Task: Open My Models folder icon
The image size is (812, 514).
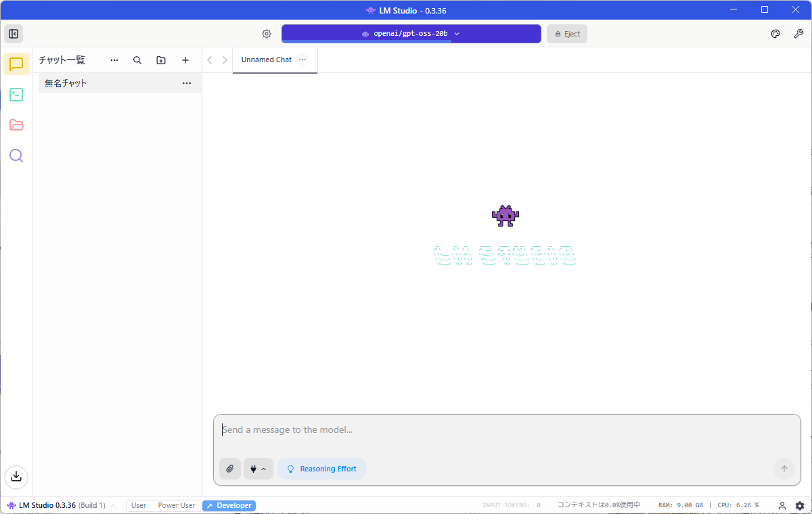Action: pos(16,125)
